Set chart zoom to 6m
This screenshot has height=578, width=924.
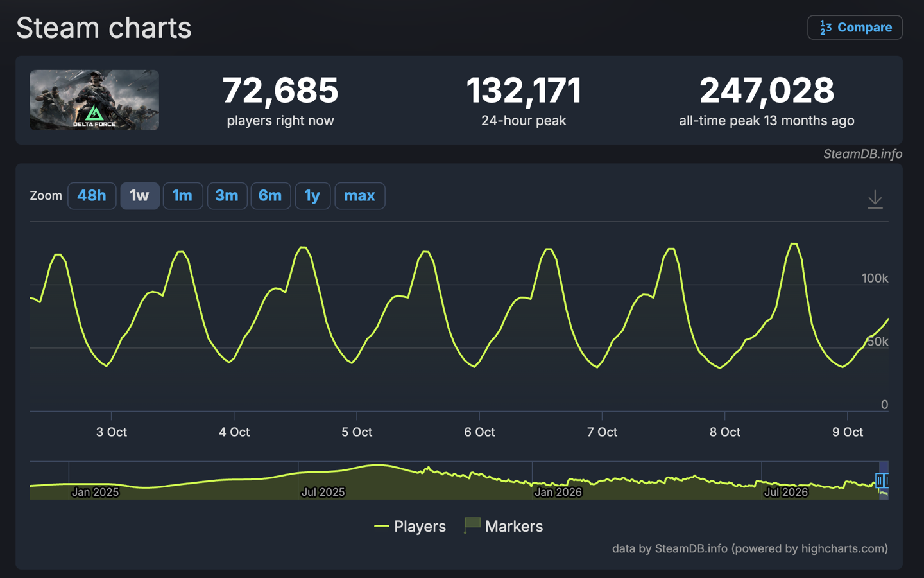[x=270, y=196]
